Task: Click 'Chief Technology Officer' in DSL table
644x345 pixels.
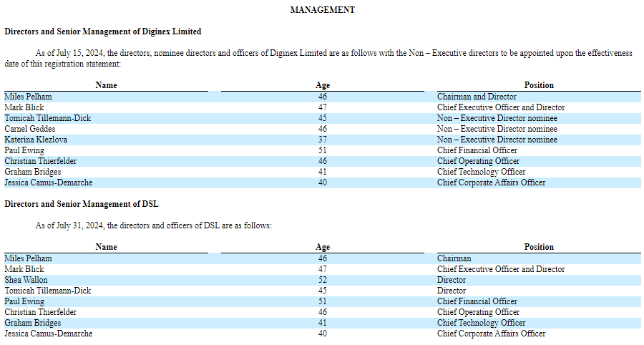Action: point(482,323)
